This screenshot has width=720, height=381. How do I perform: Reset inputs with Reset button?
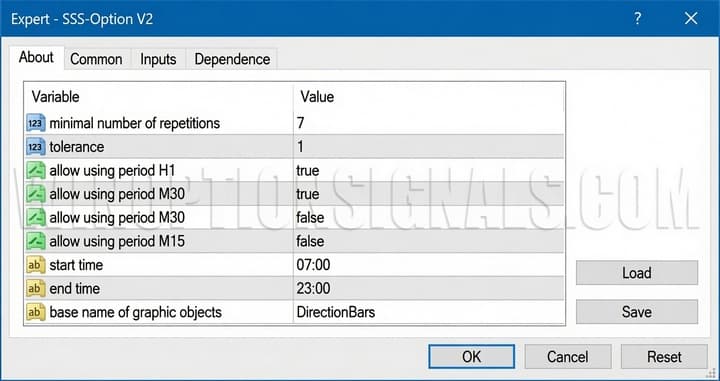664,357
